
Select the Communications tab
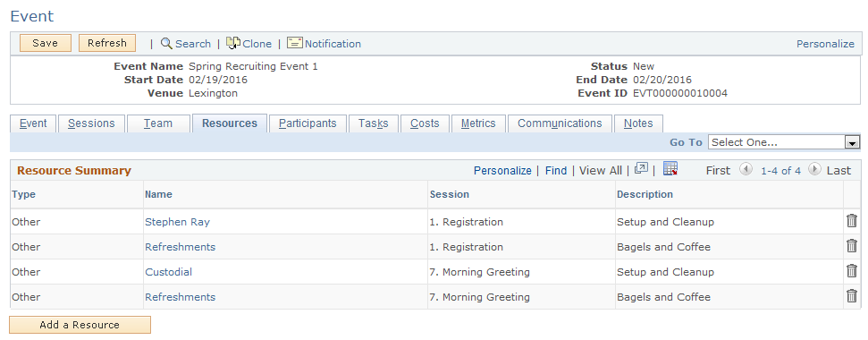pos(560,123)
